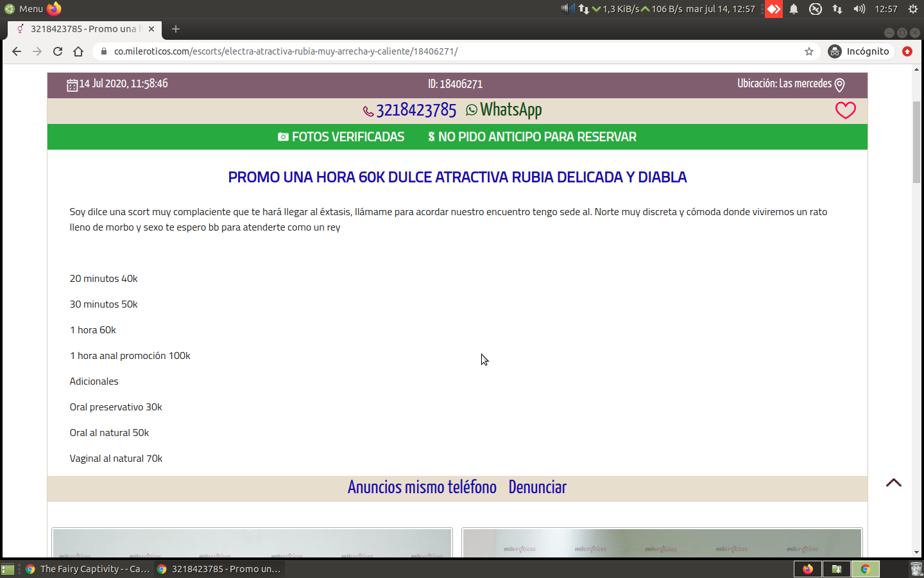
Task: Click the location pin icon beside Las mercedes
Action: [x=839, y=85]
